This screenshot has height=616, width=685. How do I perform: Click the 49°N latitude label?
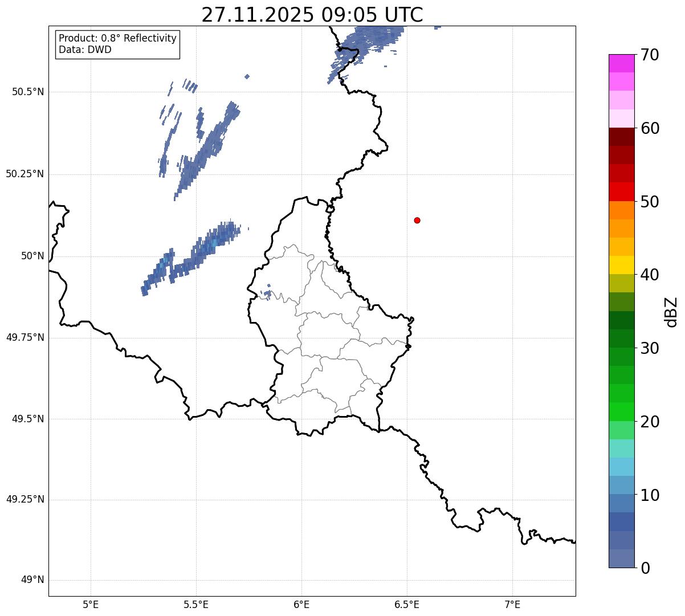click(32, 580)
